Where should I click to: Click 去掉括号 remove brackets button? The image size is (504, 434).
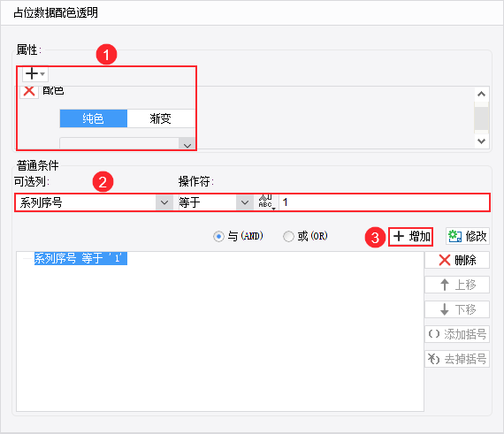(x=457, y=359)
